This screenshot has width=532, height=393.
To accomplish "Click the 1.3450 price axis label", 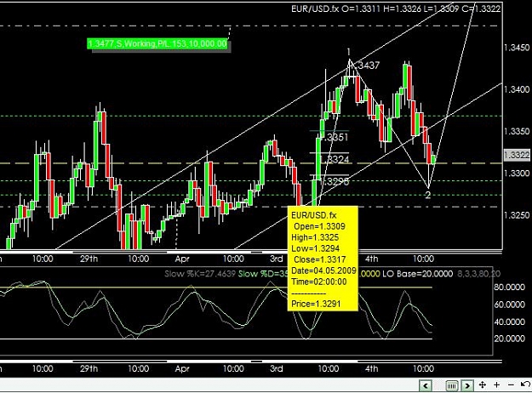I will click(x=517, y=48).
